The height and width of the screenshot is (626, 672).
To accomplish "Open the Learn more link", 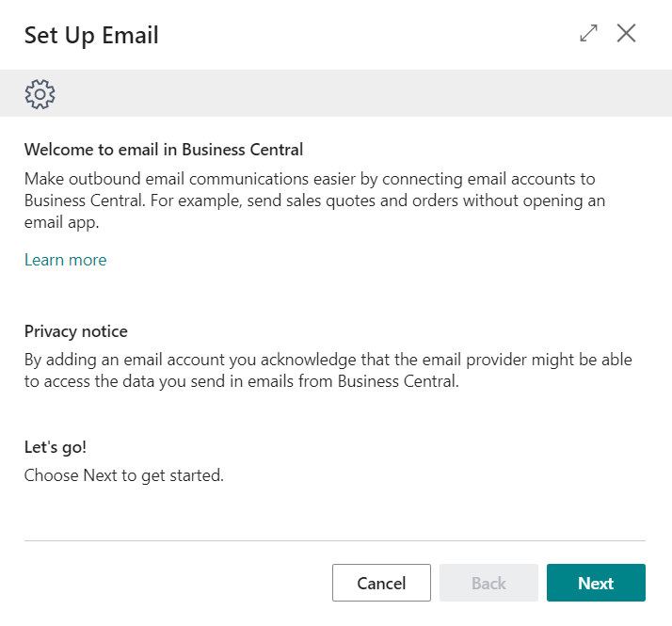I will click(x=65, y=260).
